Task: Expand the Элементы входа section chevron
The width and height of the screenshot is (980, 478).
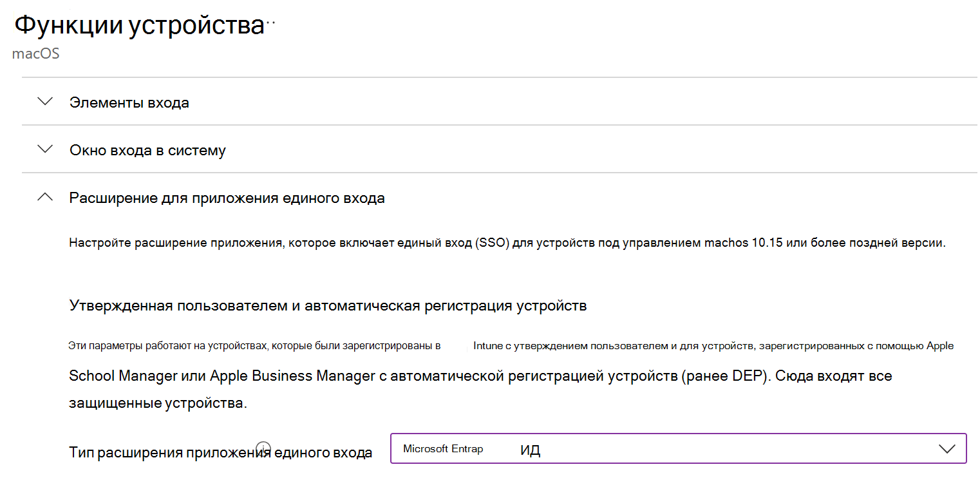Action: (x=45, y=102)
